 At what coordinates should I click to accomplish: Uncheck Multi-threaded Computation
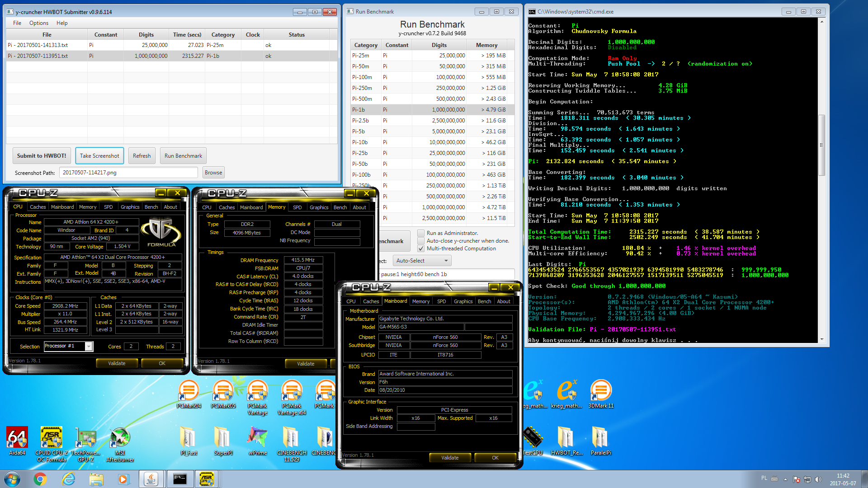click(x=421, y=249)
